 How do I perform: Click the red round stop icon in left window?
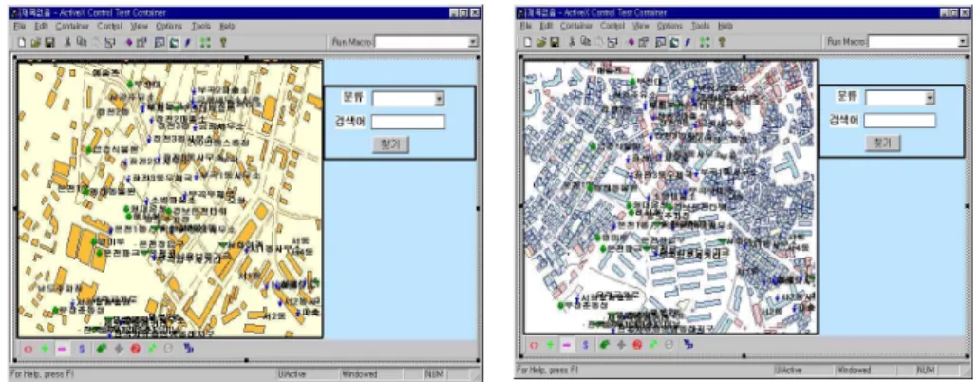135,348
